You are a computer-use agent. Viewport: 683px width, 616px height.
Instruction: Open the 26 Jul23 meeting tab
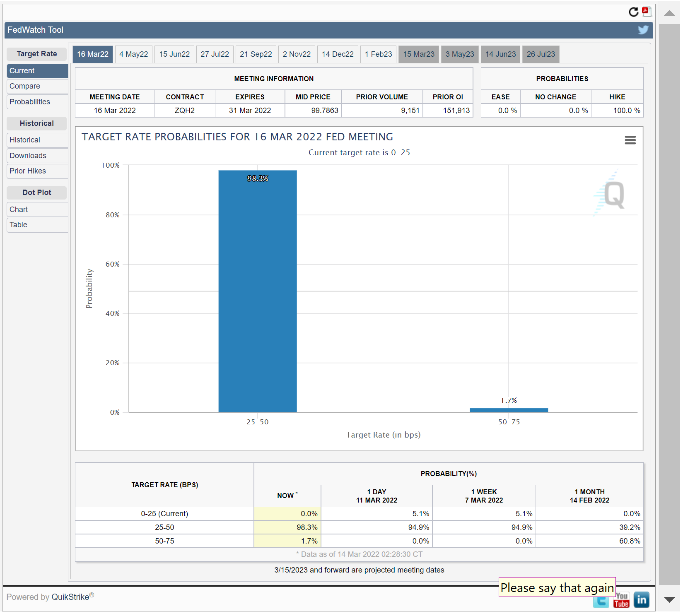pos(541,54)
